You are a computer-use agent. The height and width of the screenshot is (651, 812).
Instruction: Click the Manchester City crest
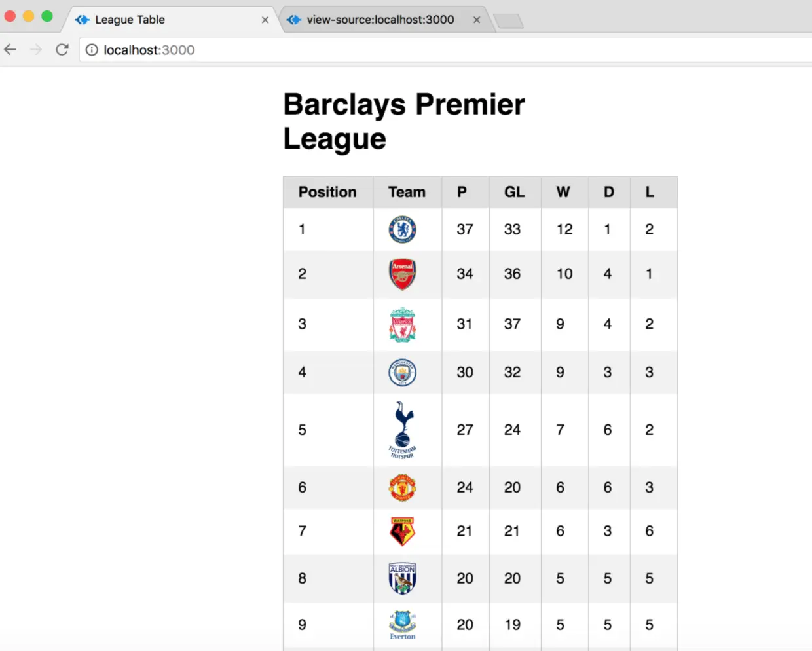(402, 372)
